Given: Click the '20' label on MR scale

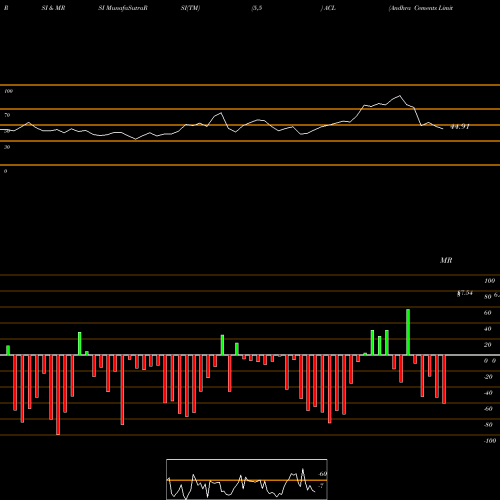Looking at the screenshot, I should coord(487,345).
